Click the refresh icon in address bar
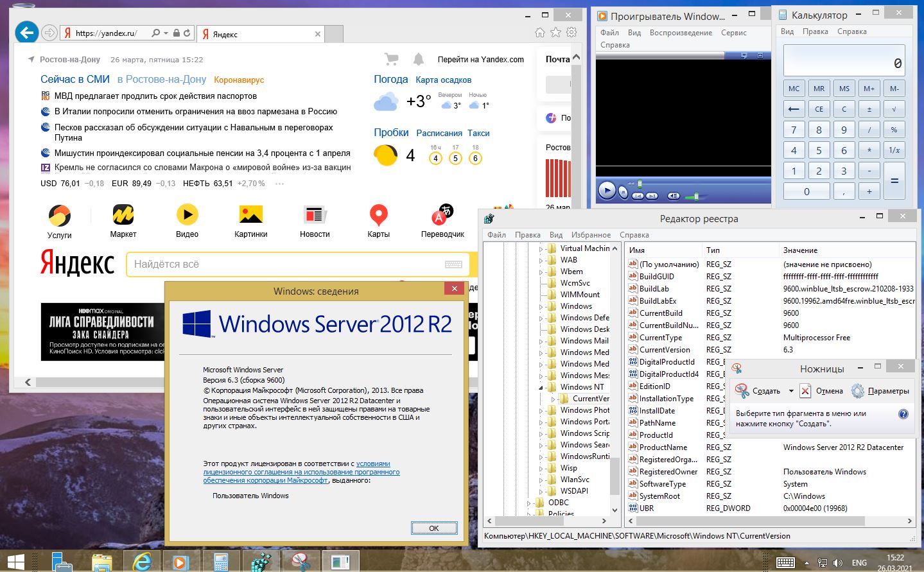924x572 pixels. pos(187,33)
